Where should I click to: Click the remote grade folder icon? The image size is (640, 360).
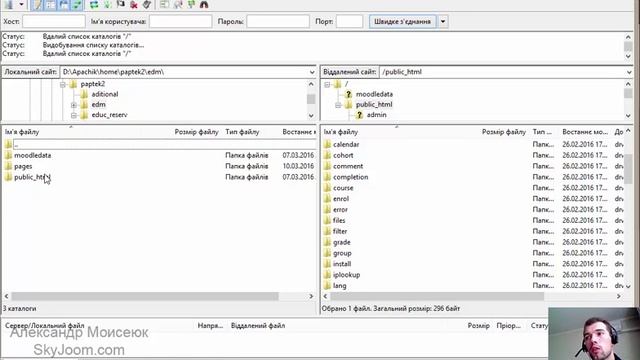[x=327, y=242]
